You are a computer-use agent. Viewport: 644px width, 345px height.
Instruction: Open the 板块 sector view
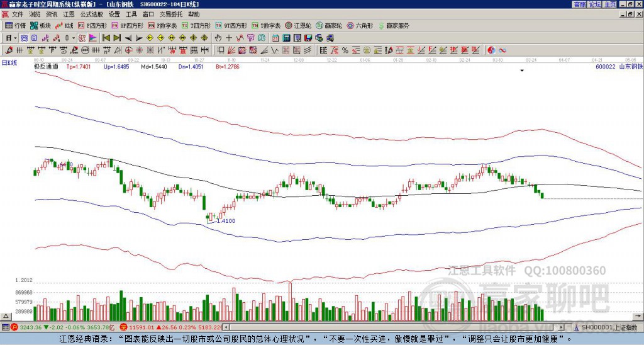(40, 25)
